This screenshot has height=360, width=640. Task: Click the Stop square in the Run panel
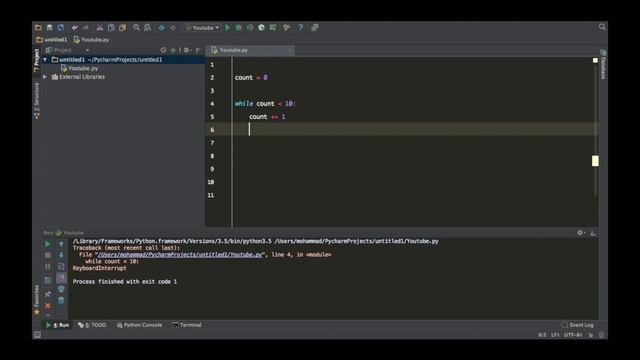point(48,255)
